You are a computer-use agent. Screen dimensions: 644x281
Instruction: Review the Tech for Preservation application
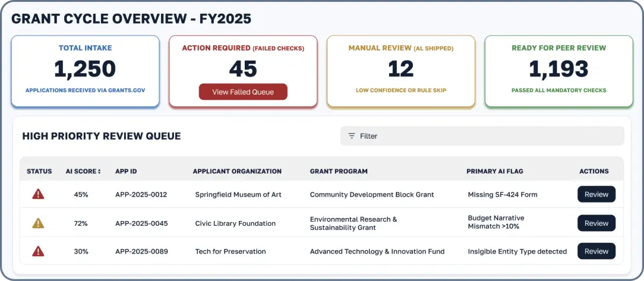click(596, 251)
